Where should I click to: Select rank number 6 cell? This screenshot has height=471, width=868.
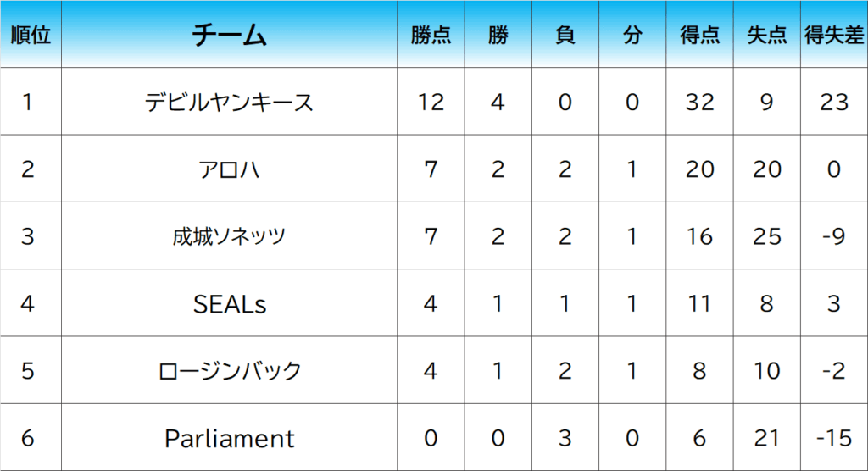coord(28,438)
